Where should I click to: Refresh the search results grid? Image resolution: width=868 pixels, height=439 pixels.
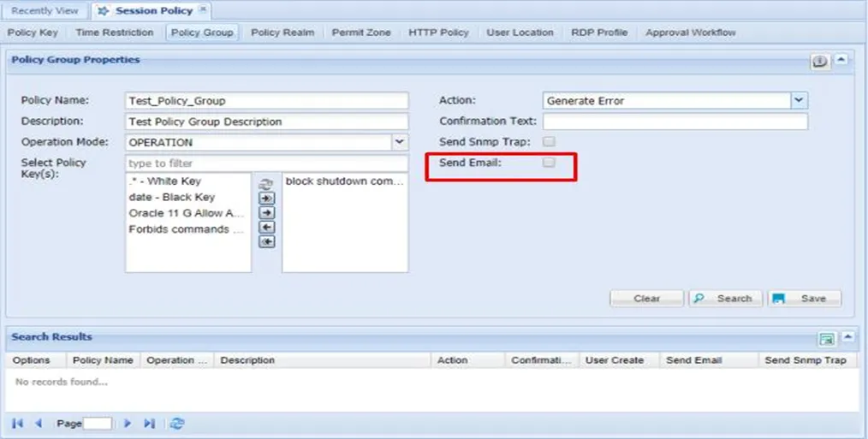177,424
